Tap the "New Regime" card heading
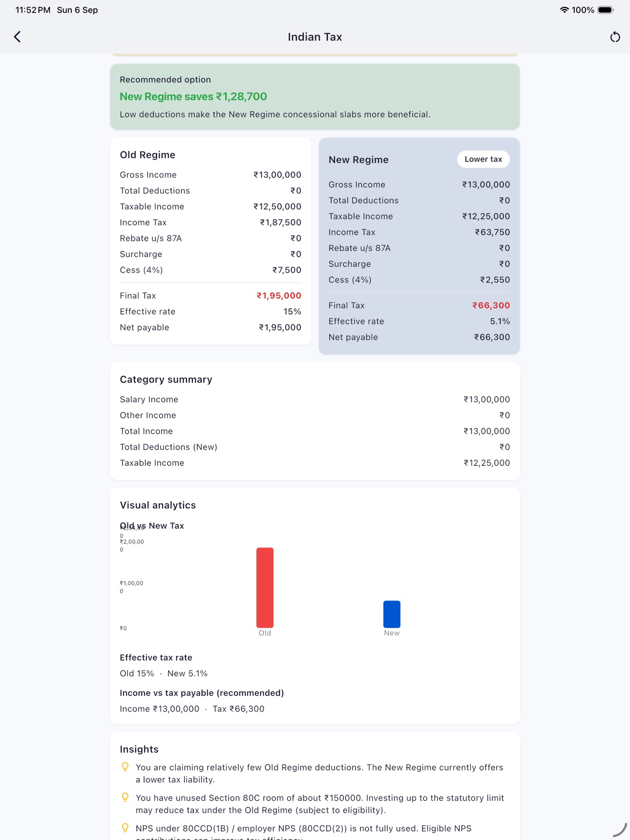Image resolution: width=630 pixels, height=840 pixels. coord(358,160)
